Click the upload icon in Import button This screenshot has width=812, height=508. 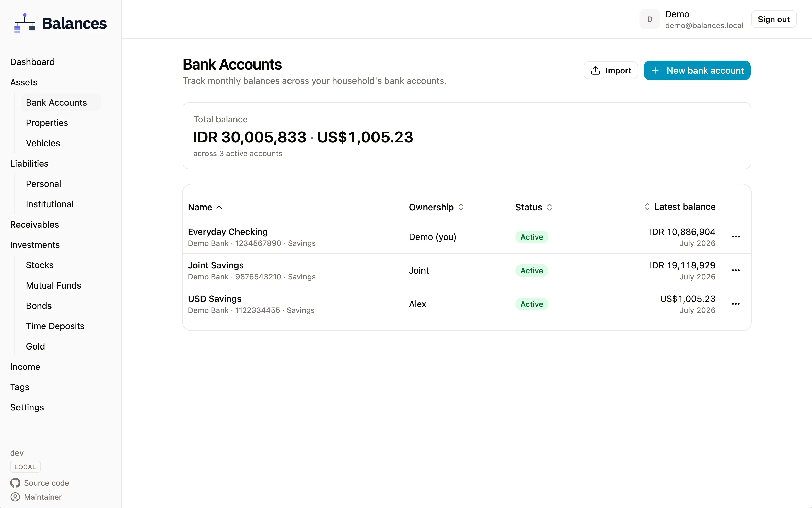click(596, 71)
